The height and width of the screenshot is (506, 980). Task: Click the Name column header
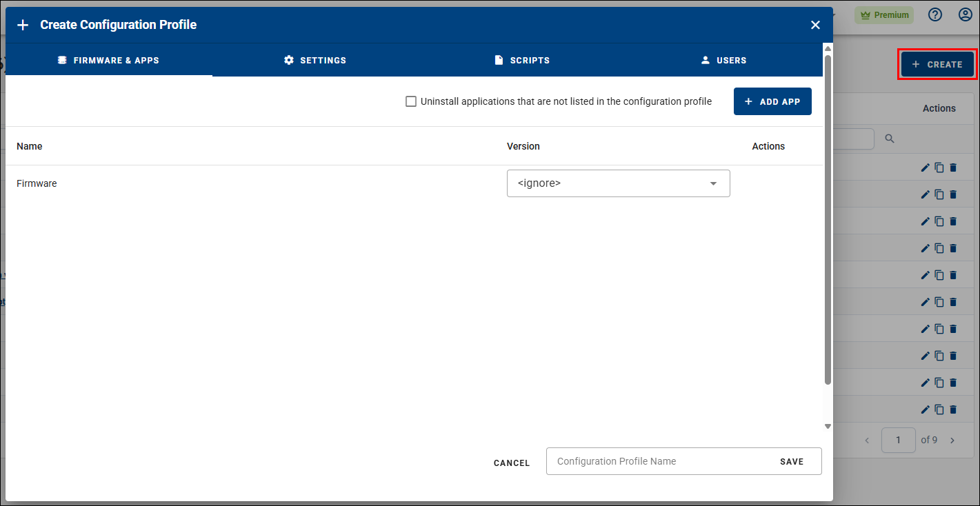pyautogui.click(x=30, y=146)
